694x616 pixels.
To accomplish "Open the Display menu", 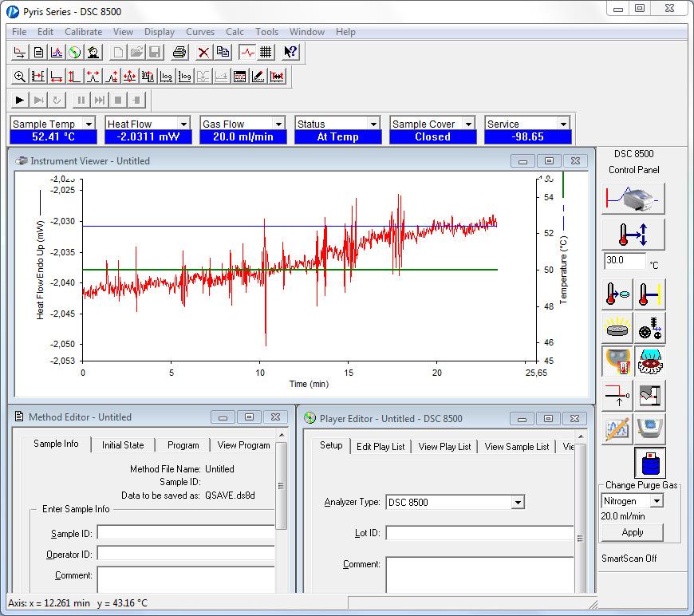I will pyautogui.click(x=160, y=32).
